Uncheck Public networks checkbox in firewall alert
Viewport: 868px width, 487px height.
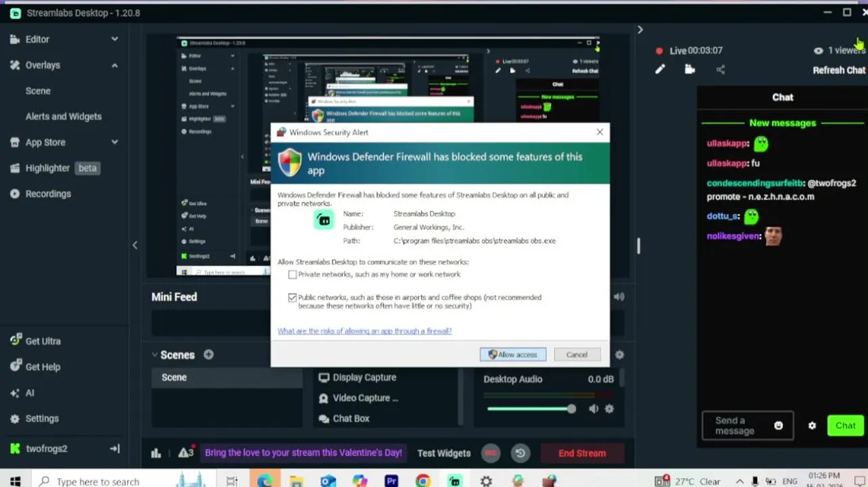pyautogui.click(x=292, y=298)
